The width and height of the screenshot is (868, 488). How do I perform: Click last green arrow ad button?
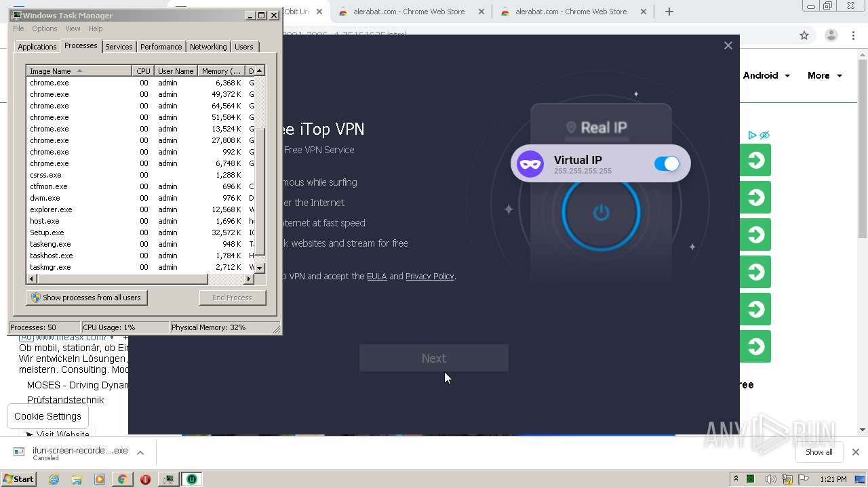755,346
